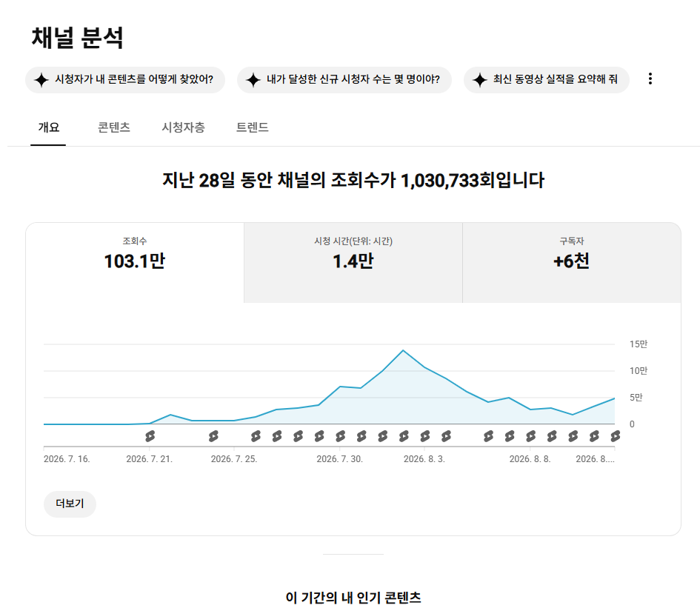Image resolution: width=700 pixels, height=608 pixels.
Task: Ask '시청자가 내 콘텐츠를 어떻게 찾았어?'
Action: [x=125, y=80]
